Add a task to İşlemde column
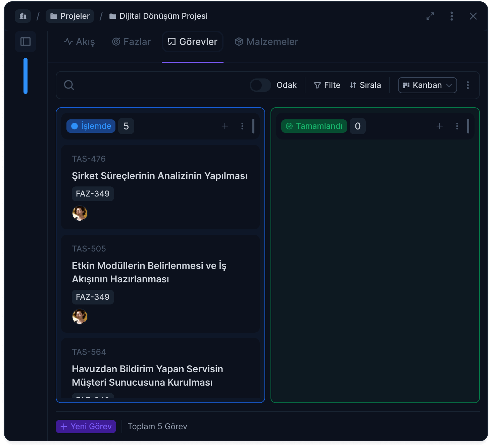The width and height of the screenshot is (492, 448). [225, 126]
